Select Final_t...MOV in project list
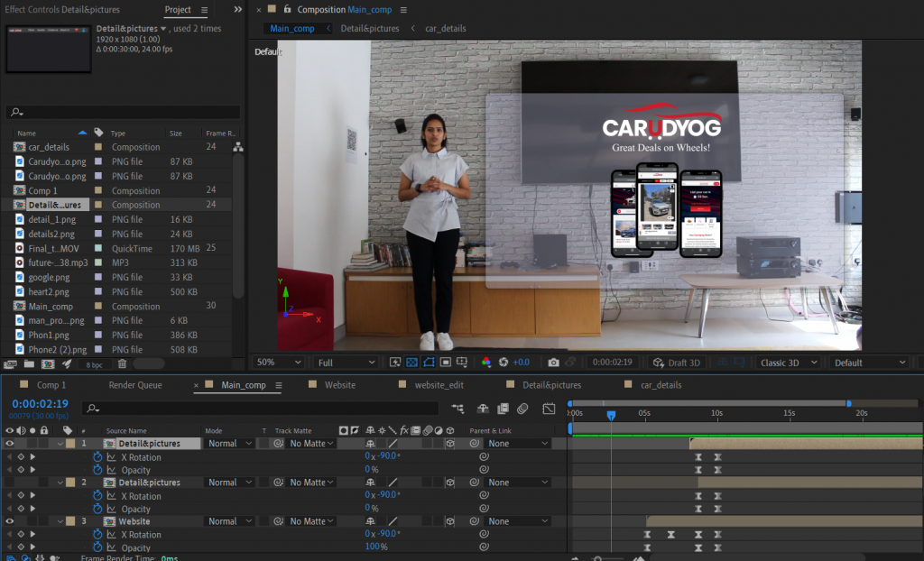 tap(53, 249)
